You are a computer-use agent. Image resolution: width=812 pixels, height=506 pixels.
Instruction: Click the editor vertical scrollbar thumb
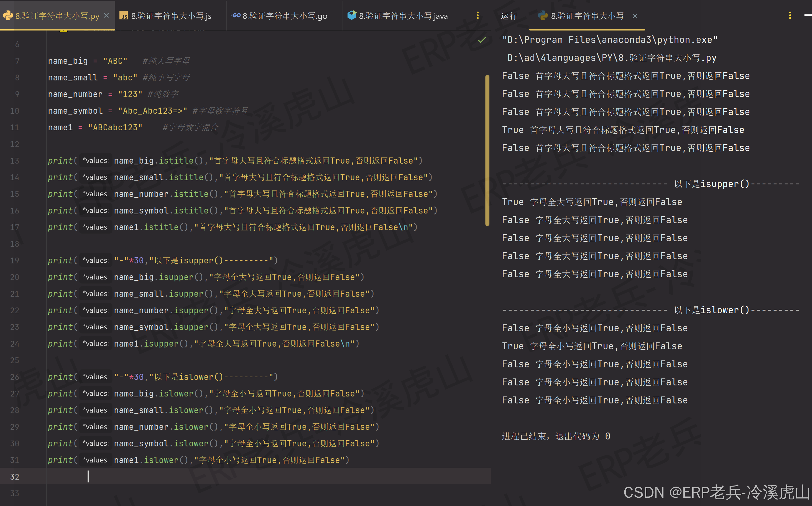487,151
